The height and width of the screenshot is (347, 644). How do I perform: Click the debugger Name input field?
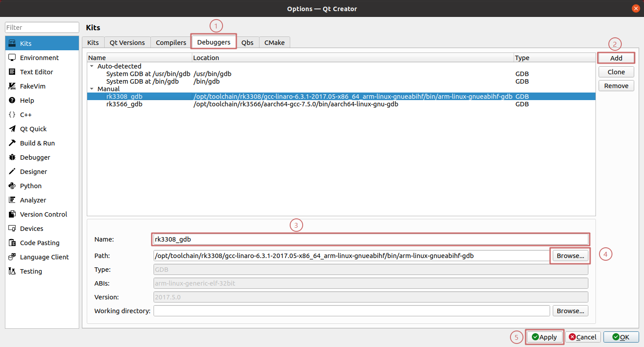(x=371, y=239)
